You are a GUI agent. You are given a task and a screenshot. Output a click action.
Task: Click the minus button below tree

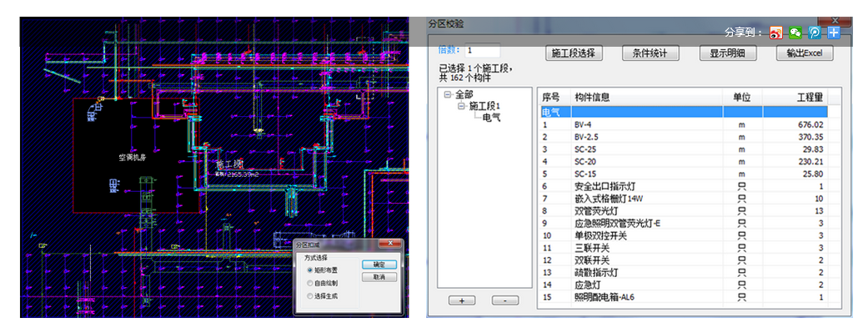(504, 300)
